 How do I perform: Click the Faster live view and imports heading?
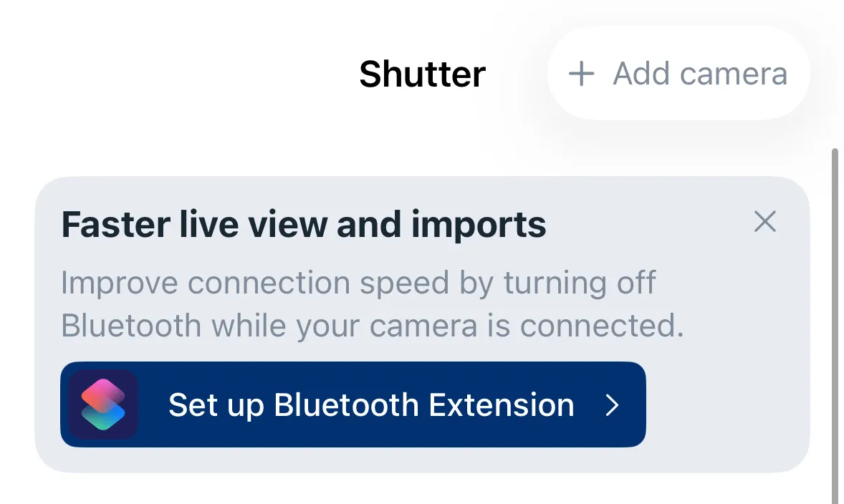coord(303,224)
